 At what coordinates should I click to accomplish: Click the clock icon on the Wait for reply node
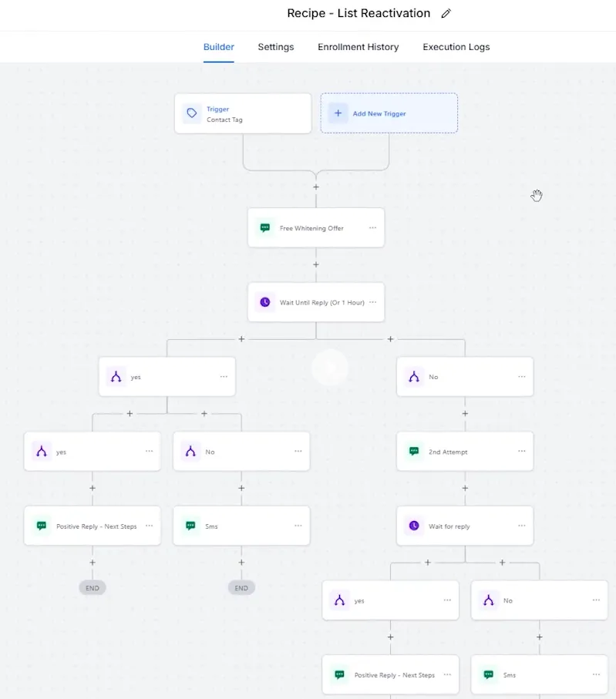point(414,526)
